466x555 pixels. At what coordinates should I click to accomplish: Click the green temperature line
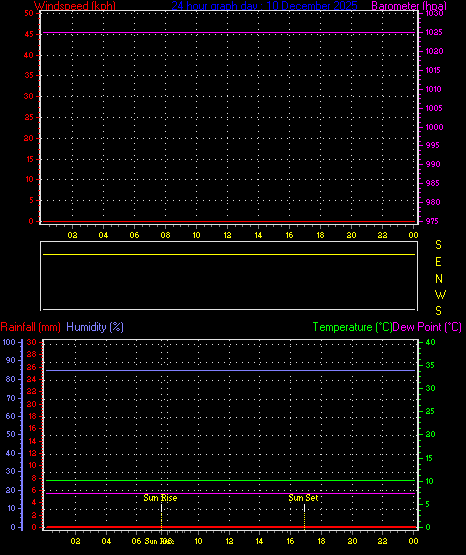[x=230, y=481]
